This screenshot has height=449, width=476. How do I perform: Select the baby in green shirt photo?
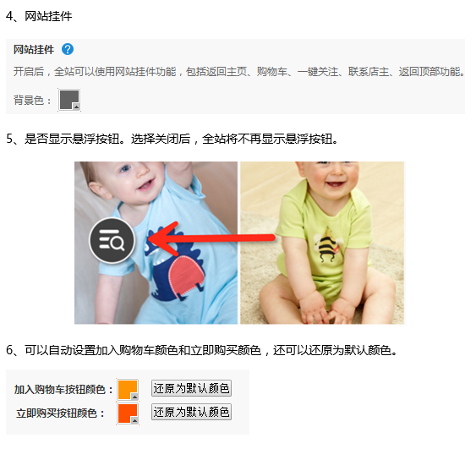click(322, 243)
